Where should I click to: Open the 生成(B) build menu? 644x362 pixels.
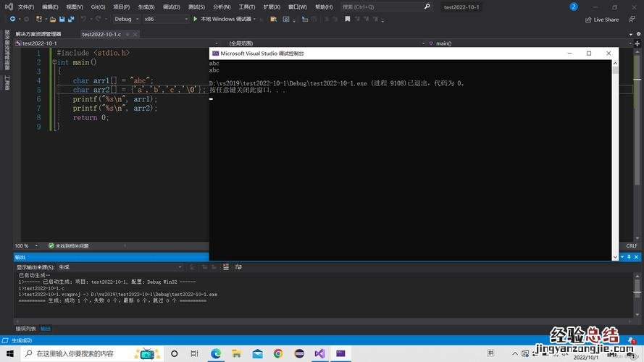pyautogui.click(x=146, y=7)
